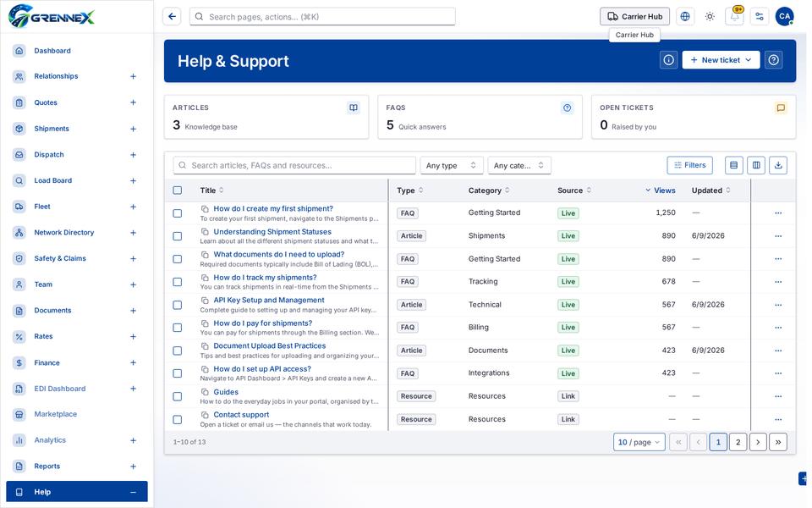This screenshot has height=508, width=812.
Task: Click the download export icon
Action: coord(778,165)
